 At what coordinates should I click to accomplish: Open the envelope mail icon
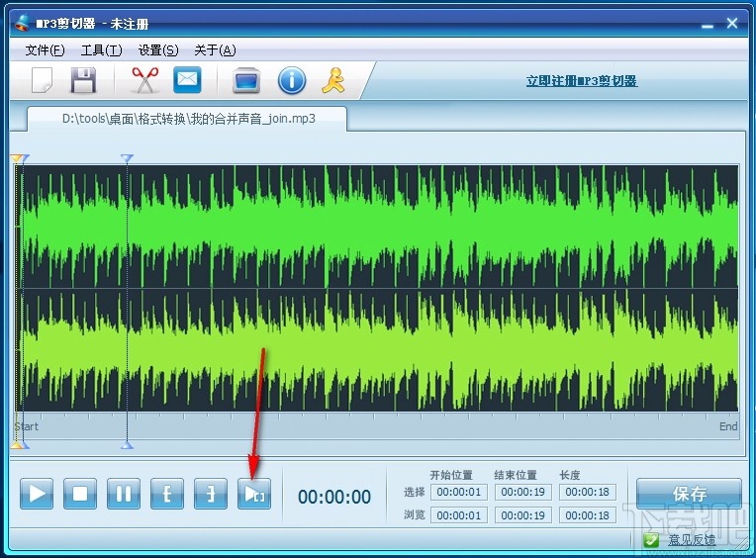point(187,79)
